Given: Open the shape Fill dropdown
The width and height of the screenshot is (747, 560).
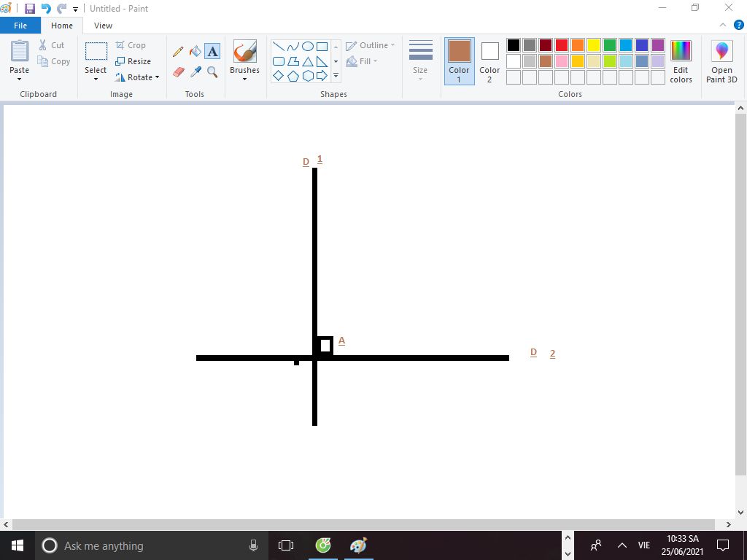Looking at the screenshot, I should click(x=362, y=61).
